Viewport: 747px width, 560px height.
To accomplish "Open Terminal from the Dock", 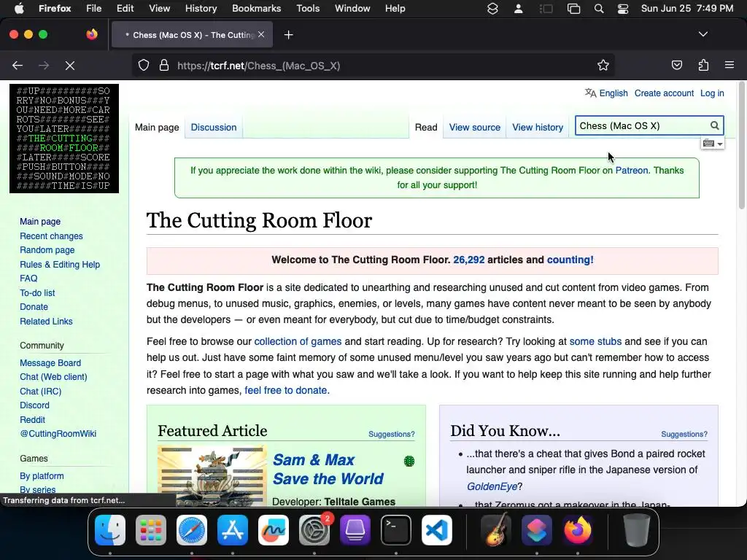I will (396, 530).
